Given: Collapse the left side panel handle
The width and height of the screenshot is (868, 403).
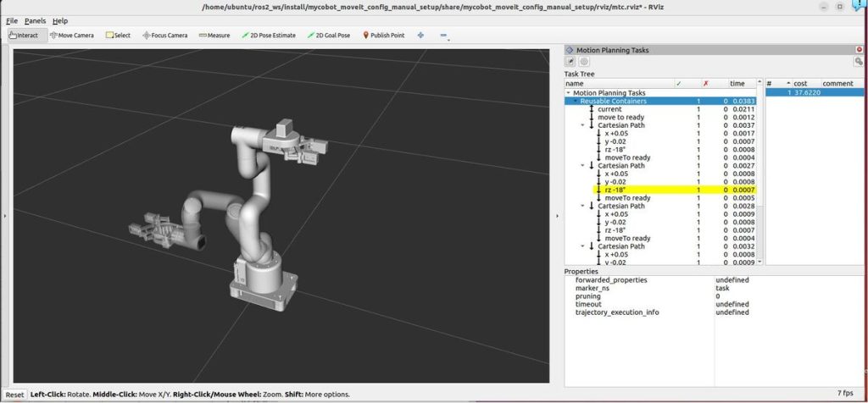Looking at the screenshot, I should [5, 216].
